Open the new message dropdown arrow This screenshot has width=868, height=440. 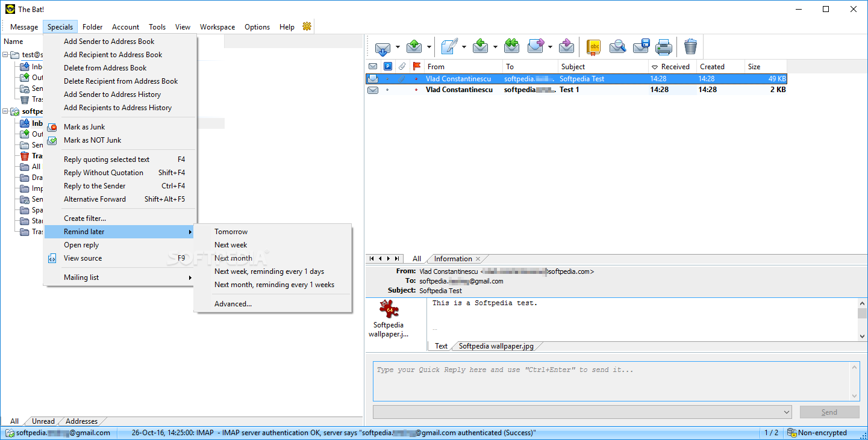(464, 47)
